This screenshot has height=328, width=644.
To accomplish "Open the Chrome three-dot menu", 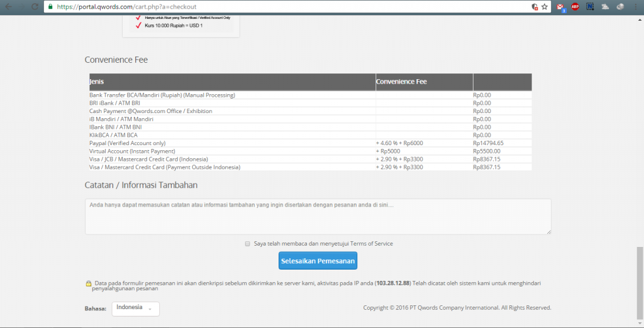I will pos(636,7).
